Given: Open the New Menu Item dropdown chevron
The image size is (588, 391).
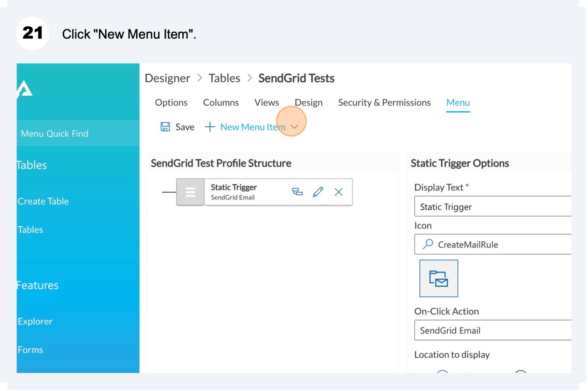Looking at the screenshot, I should tap(295, 127).
